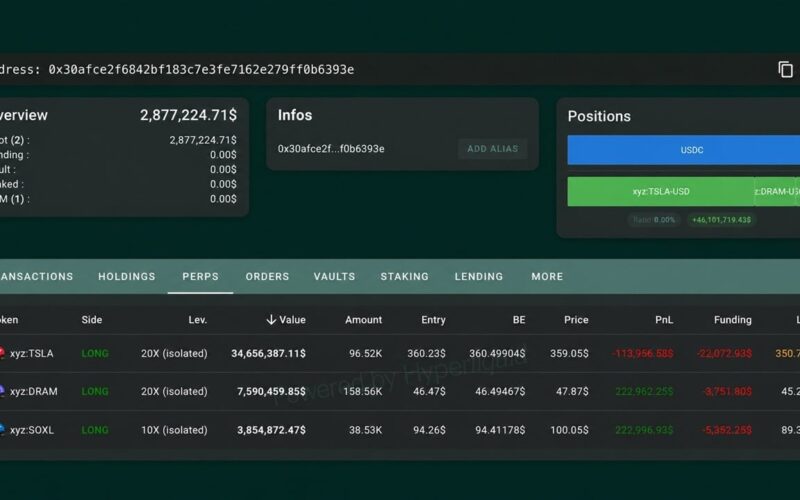Click the ADD ALIAS button

pos(492,149)
